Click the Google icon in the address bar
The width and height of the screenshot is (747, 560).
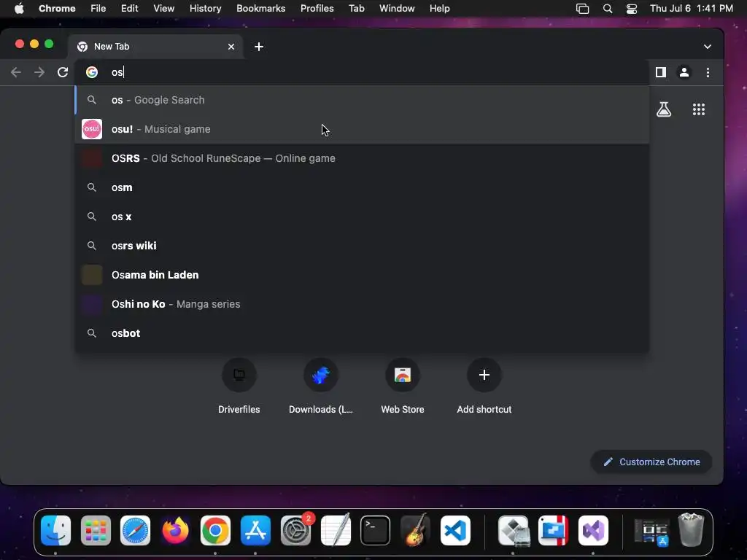point(92,72)
